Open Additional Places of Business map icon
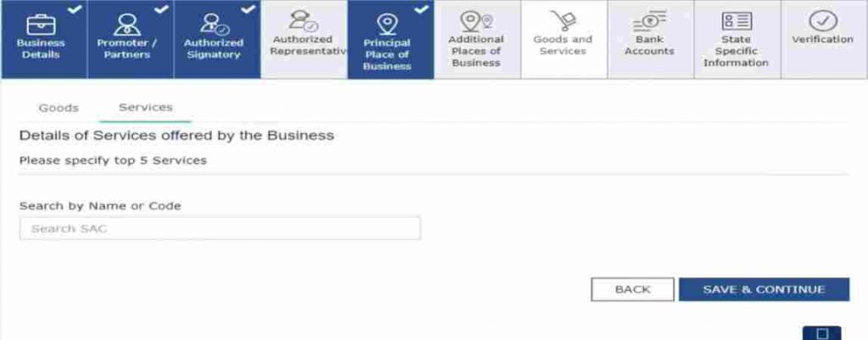The height and width of the screenshot is (340, 868). point(476,21)
